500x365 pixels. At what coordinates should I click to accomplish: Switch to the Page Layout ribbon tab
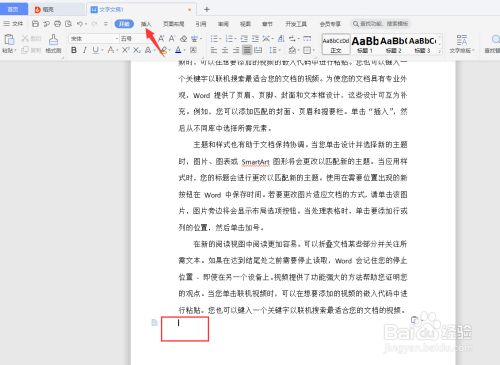click(x=173, y=24)
